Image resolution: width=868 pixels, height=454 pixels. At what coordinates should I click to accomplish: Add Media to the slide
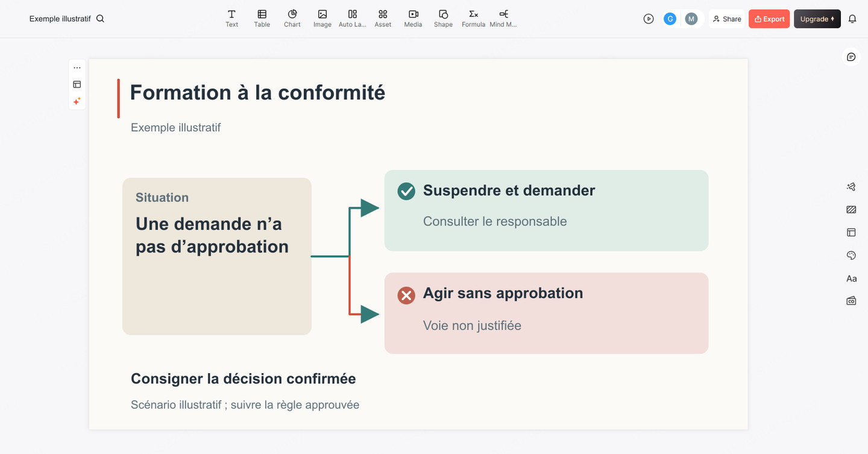(413, 19)
